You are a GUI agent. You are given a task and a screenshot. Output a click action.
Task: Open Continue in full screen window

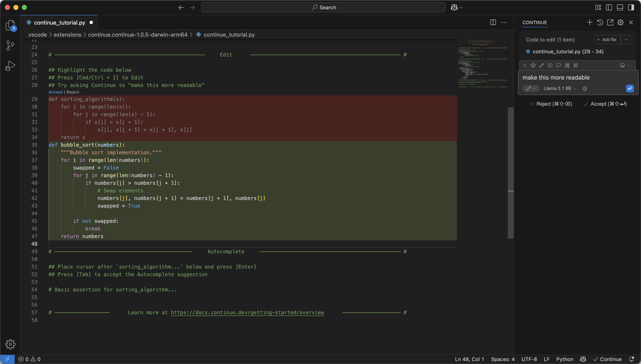click(x=610, y=22)
